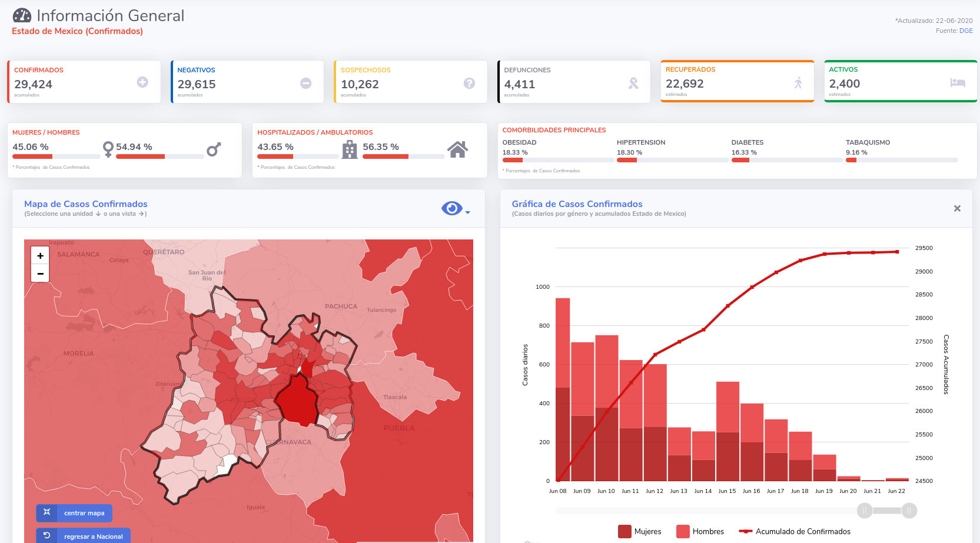Click the plus icon in Confirmados card

pyautogui.click(x=142, y=82)
